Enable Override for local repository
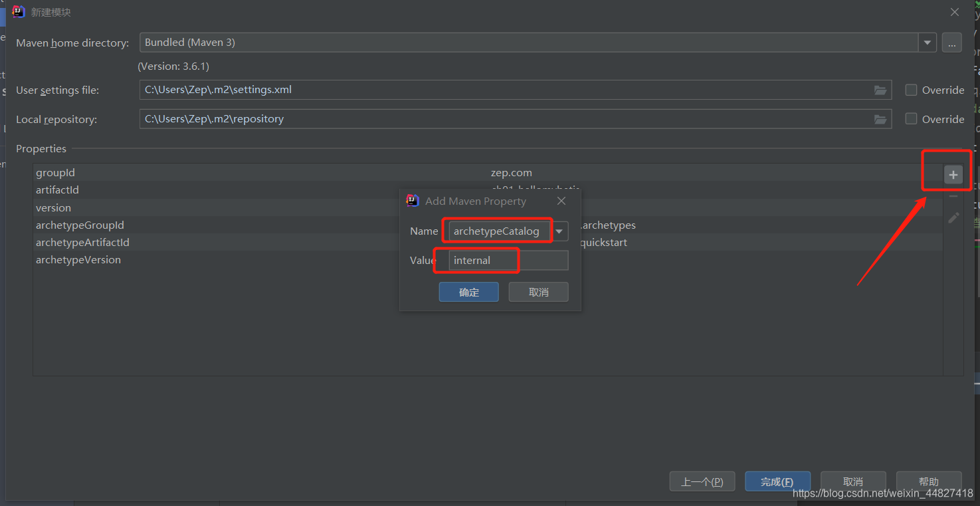This screenshot has width=980, height=506. tap(912, 119)
